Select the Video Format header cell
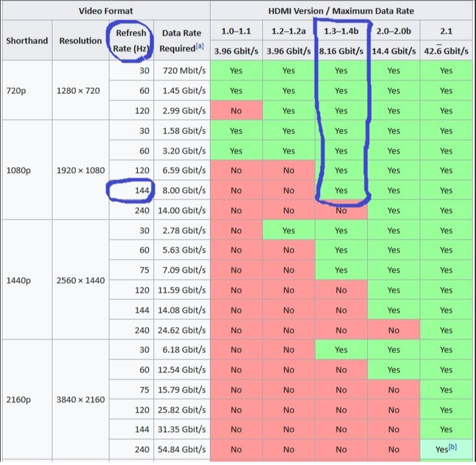476x465 pixels. pyautogui.click(x=106, y=11)
